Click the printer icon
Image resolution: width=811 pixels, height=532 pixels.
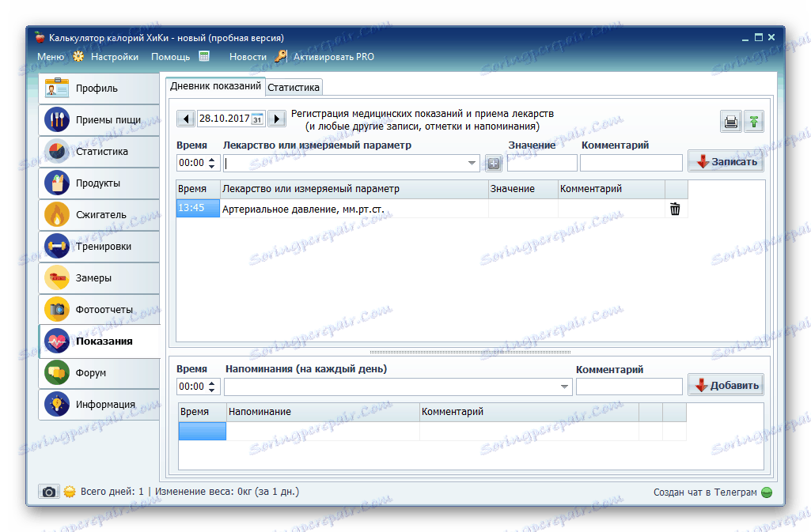731,122
